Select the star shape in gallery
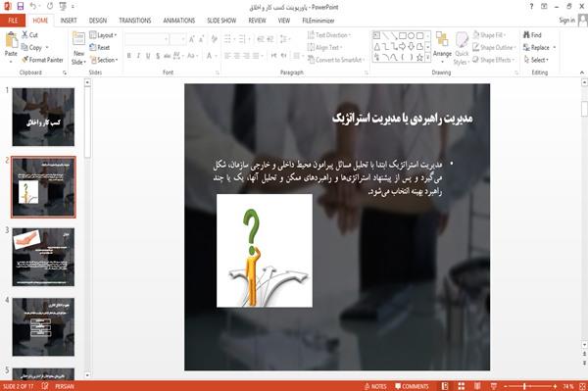The width and height of the screenshot is (588, 391). click(x=419, y=58)
